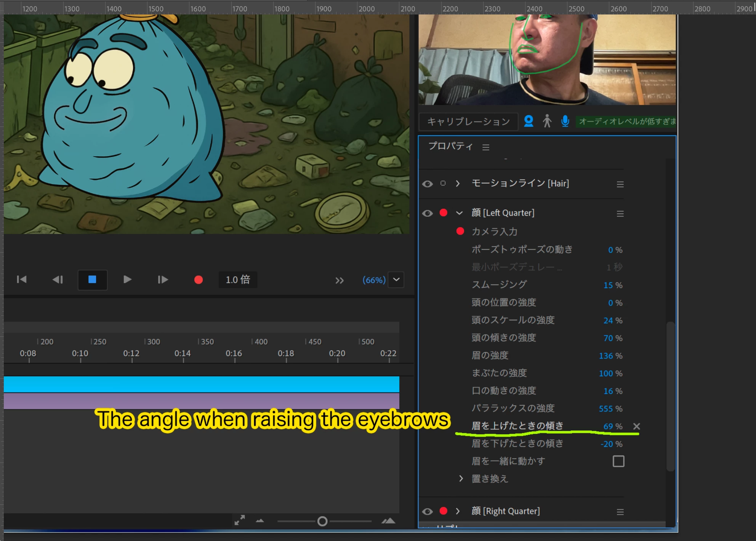Click the timeline fit-to-window arrows icon
This screenshot has width=756, height=541.
pyautogui.click(x=240, y=520)
